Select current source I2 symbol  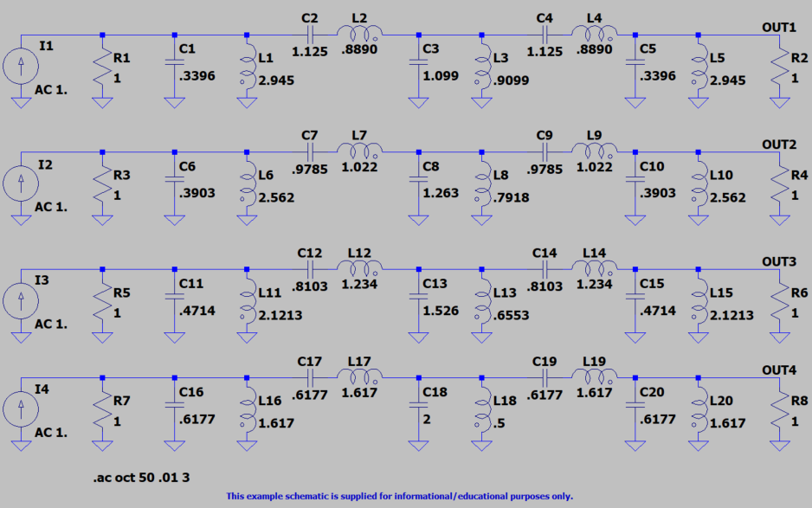pyautogui.click(x=21, y=183)
